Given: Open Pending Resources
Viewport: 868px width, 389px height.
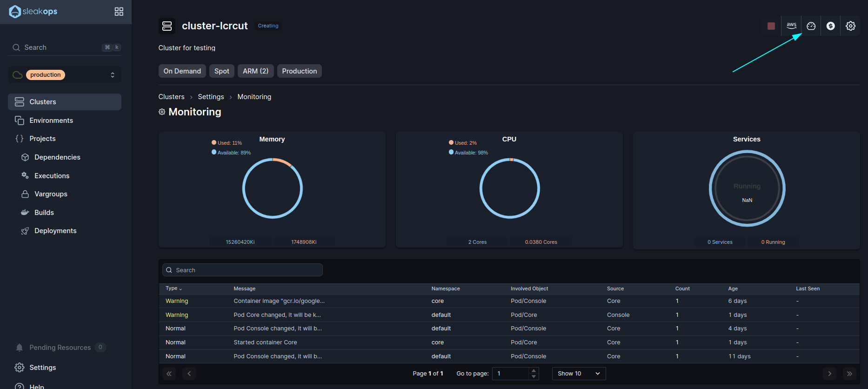Looking at the screenshot, I should tap(60, 348).
